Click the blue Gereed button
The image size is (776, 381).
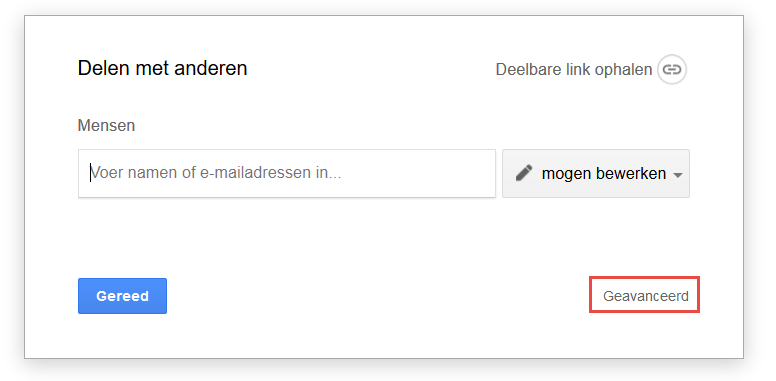pyautogui.click(x=122, y=296)
